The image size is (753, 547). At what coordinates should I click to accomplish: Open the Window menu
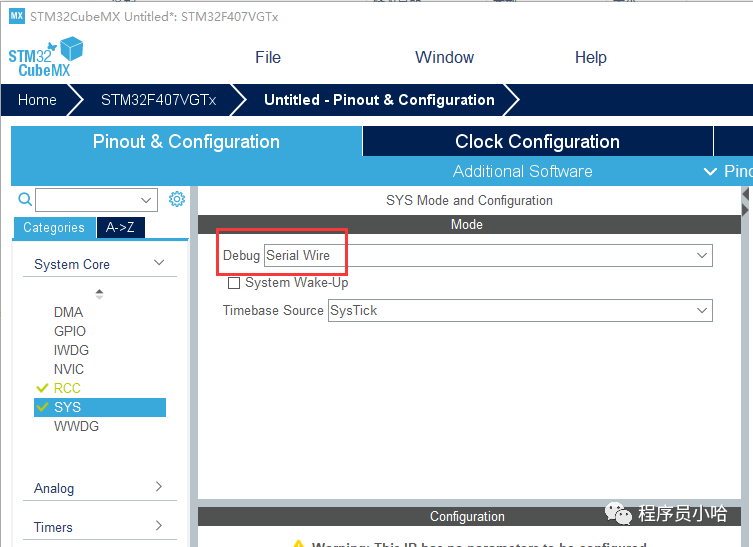[x=444, y=57]
